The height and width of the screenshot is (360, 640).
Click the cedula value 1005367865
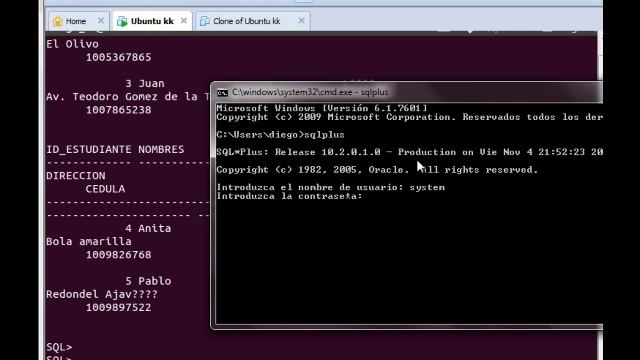118,57
